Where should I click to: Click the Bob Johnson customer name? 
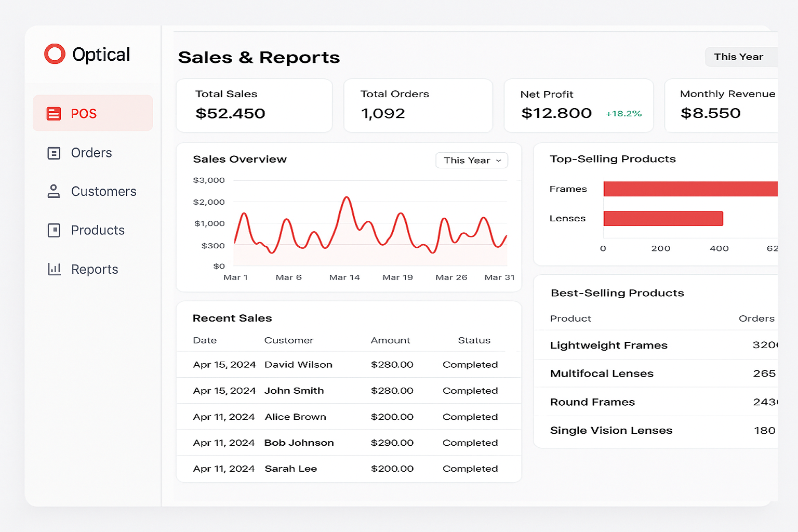point(299,443)
